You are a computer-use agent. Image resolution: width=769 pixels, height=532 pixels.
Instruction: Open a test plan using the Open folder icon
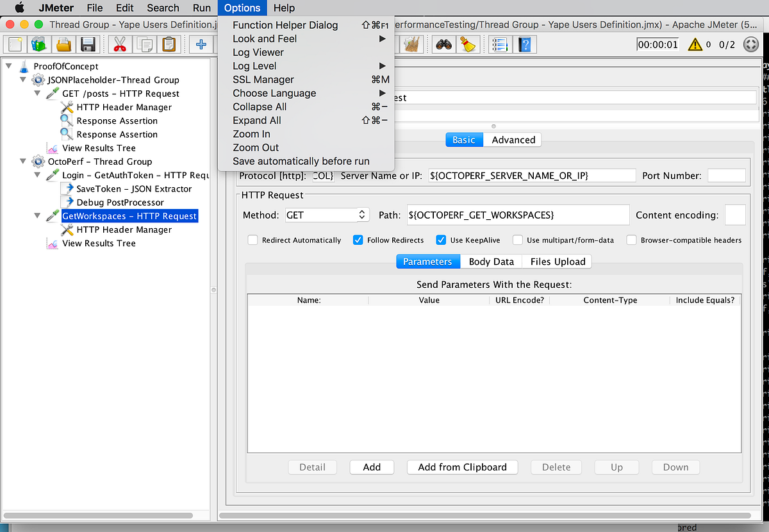coord(63,44)
